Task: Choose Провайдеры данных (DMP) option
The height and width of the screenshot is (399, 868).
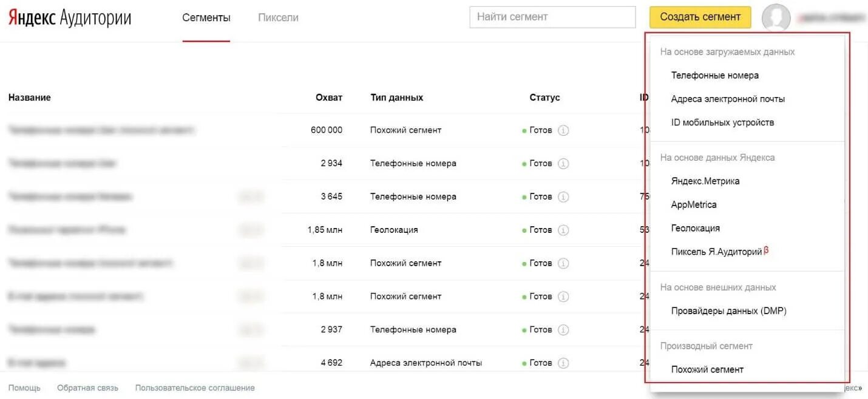Action: [728, 311]
